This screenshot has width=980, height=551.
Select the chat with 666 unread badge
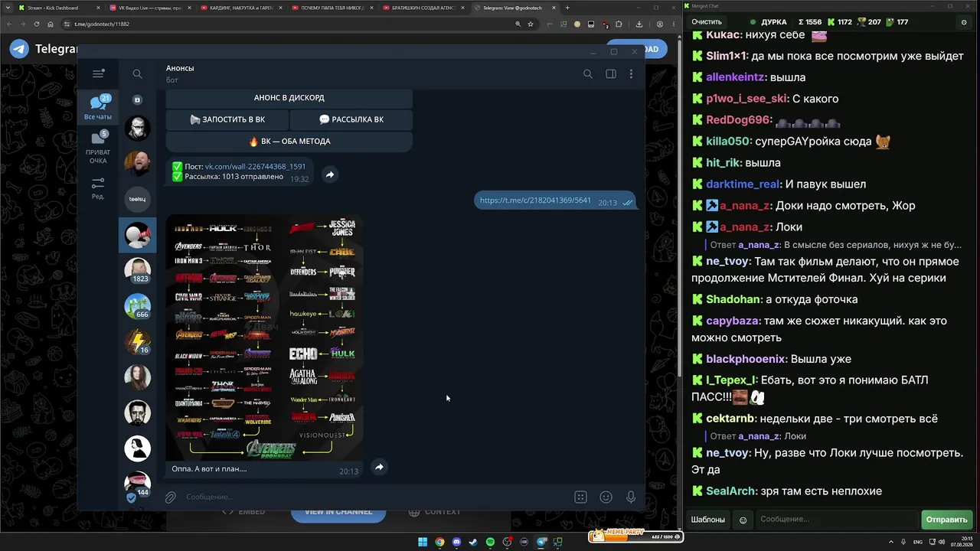click(138, 306)
